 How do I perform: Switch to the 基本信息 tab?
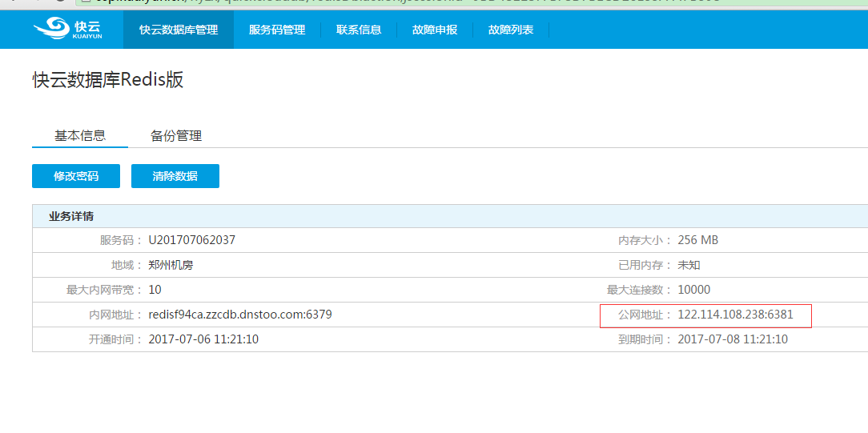80,135
